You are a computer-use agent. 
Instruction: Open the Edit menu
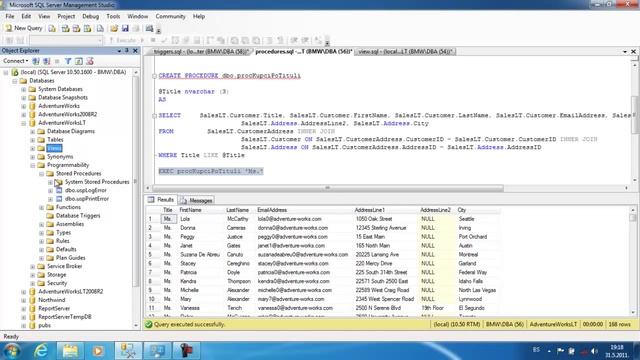26,16
